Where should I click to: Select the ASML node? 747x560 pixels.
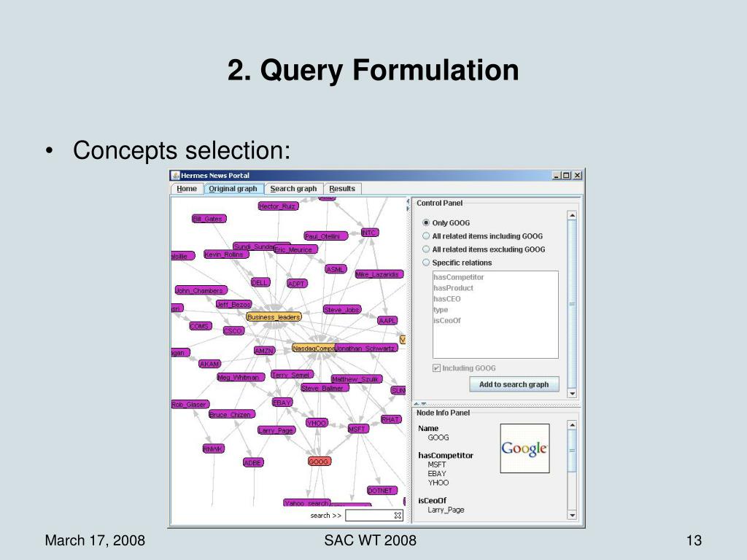336,270
